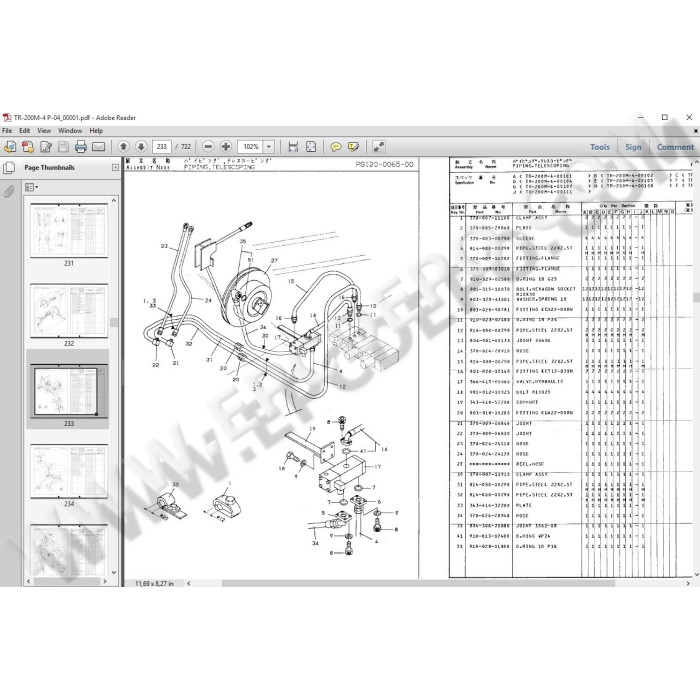Click the 11,69 x 8,27 in page size
The height and width of the screenshot is (700, 700).
[x=154, y=583]
